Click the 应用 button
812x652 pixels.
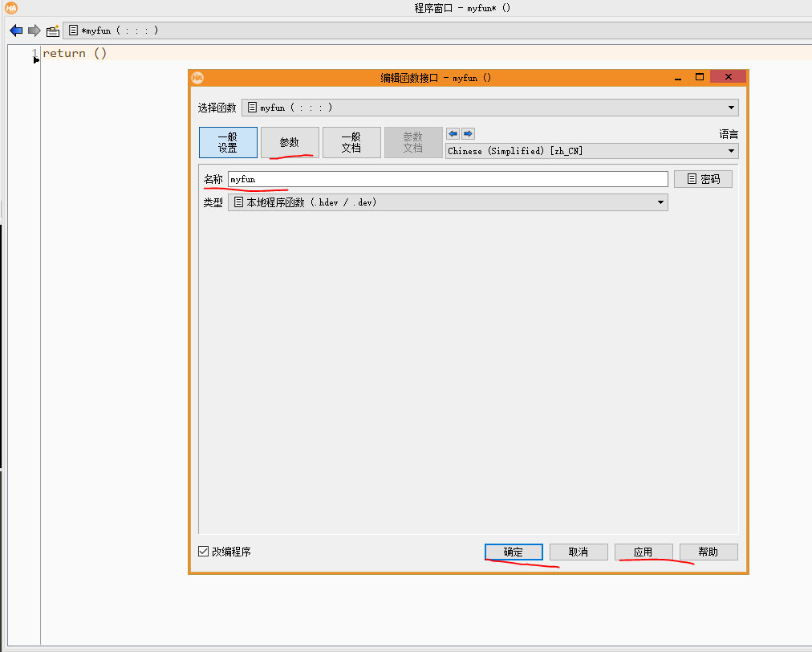[644, 552]
